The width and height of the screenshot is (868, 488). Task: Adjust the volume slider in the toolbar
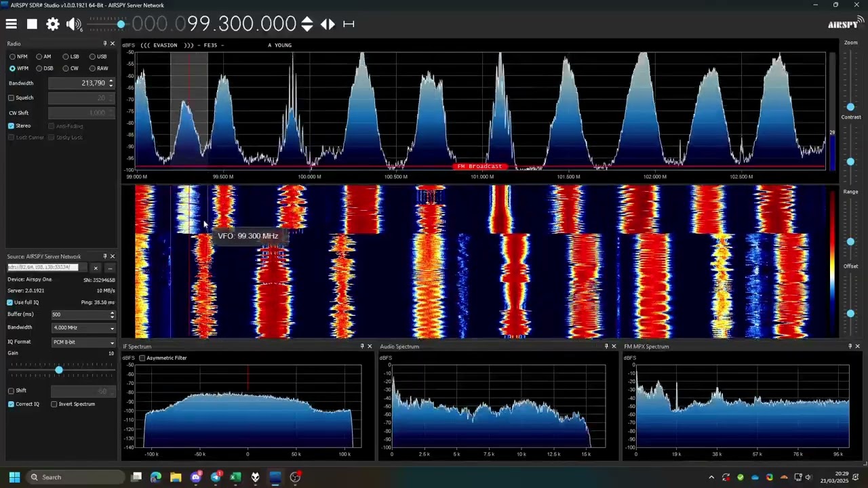(x=121, y=24)
